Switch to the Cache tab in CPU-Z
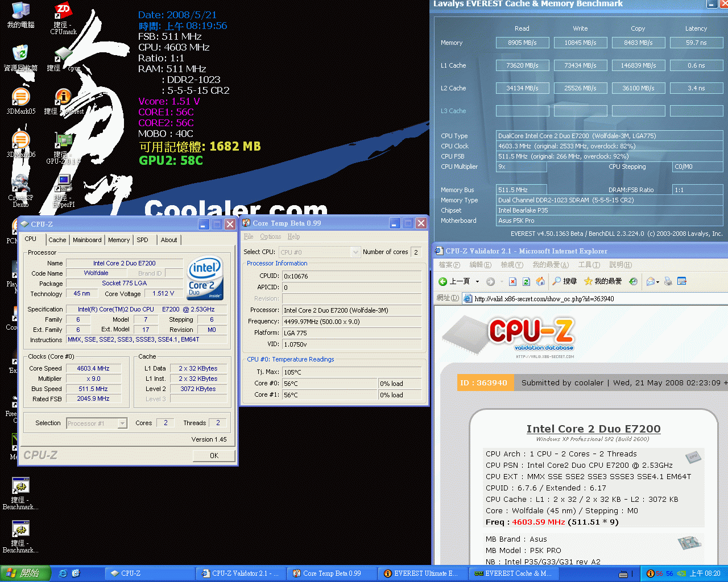This screenshot has width=728, height=582. [x=57, y=240]
